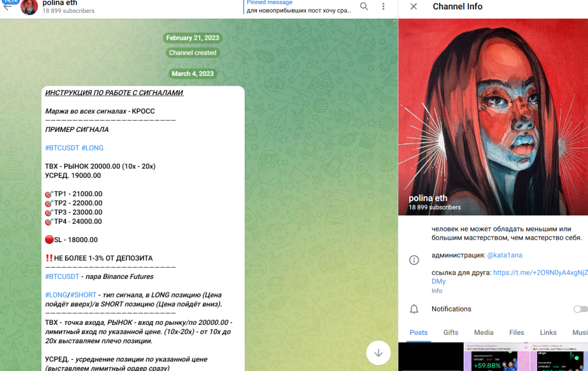Switch to the Gifts tab
The height and width of the screenshot is (371, 588).
click(451, 332)
